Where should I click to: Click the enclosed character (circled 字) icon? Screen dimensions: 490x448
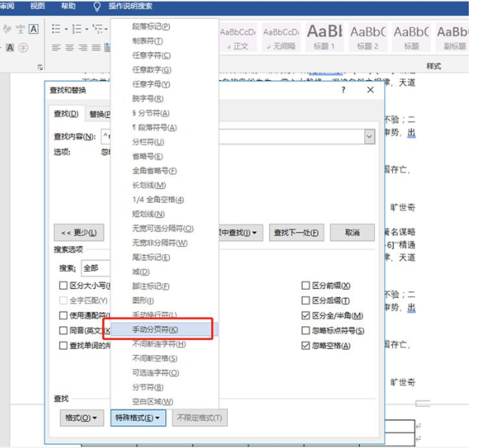coord(22,47)
